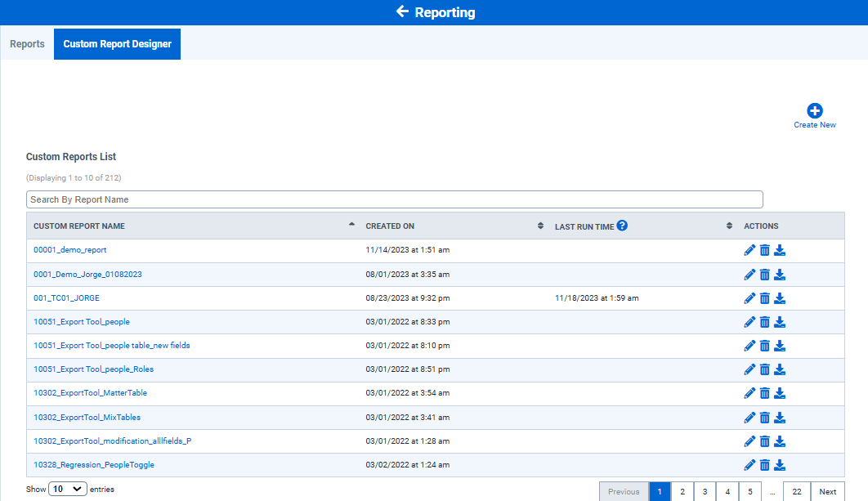The width and height of the screenshot is (868, 501).
Task: Go to pagination page 1
Action: point(660,491)
